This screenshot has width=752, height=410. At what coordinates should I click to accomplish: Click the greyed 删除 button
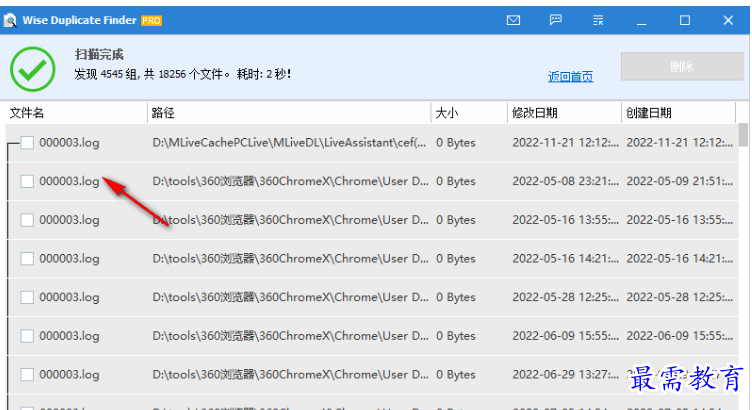(x=682, y=66)
